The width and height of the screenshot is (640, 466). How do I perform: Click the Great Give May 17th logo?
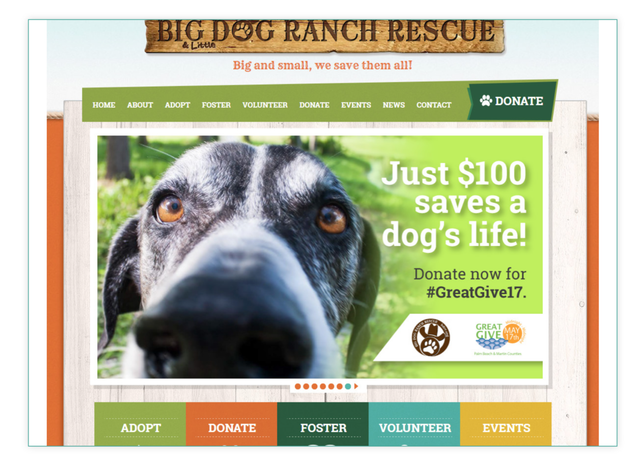click(500, 338)
